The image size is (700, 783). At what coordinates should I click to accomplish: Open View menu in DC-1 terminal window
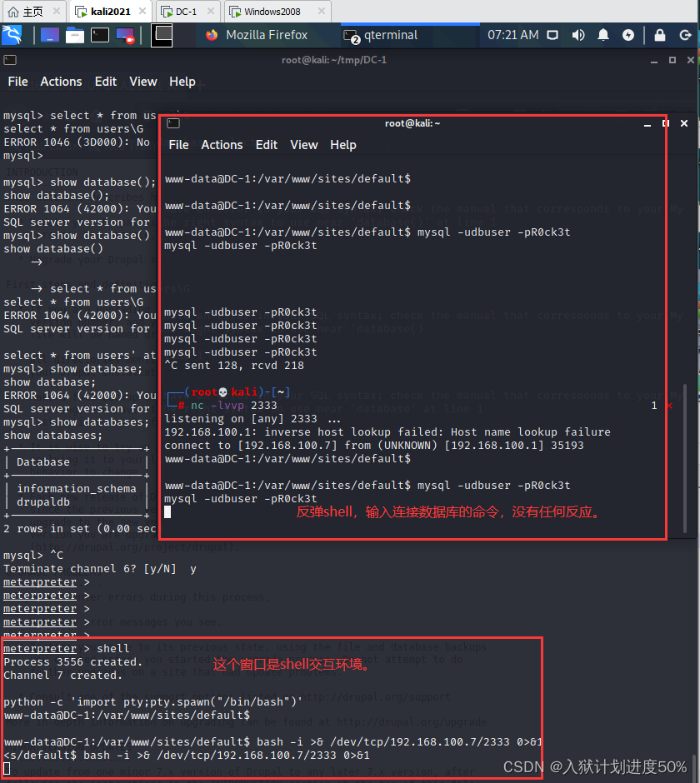click(142, 82)
